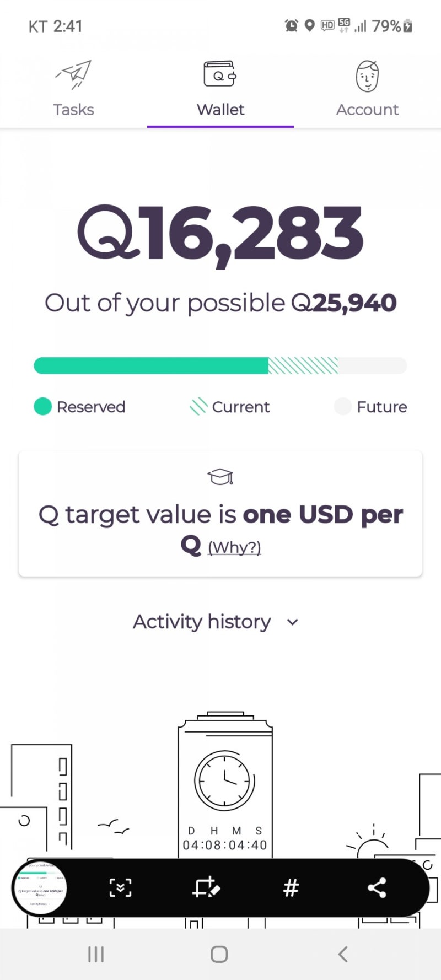Tap the wallet icon
441x980 pixels.
click(220, 74)
